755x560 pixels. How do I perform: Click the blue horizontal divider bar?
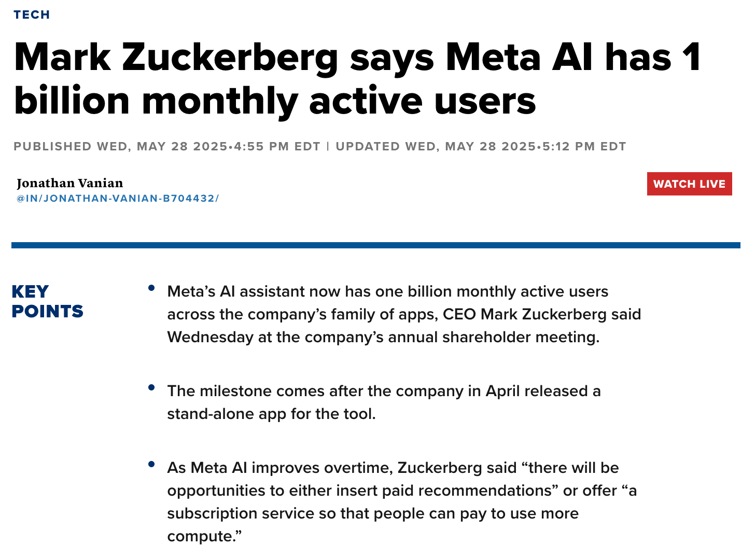pyautogui.click(x=376, y=245)
